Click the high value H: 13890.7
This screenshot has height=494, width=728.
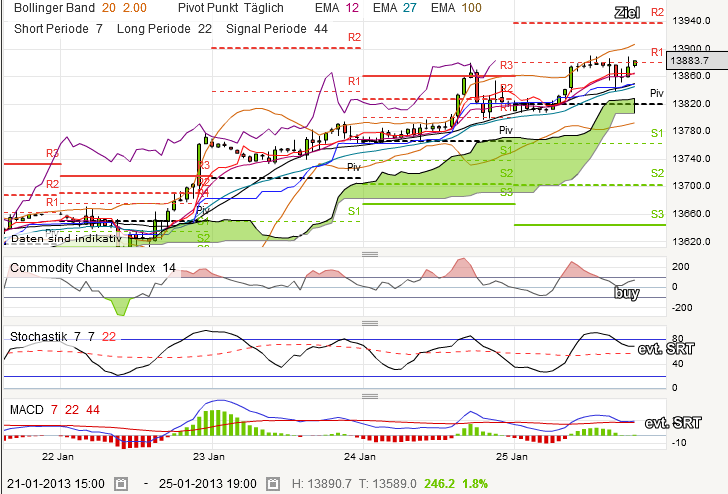coord(322,484)
